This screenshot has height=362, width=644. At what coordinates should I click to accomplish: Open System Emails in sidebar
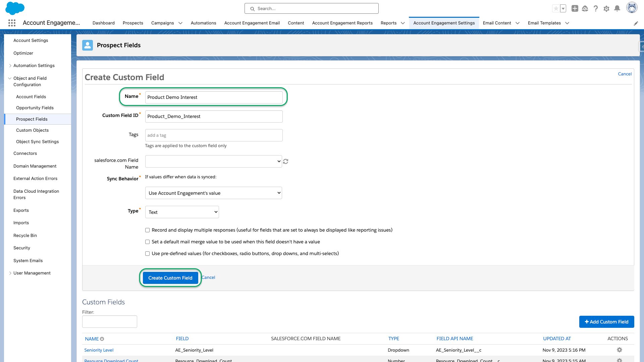[28, 261]
